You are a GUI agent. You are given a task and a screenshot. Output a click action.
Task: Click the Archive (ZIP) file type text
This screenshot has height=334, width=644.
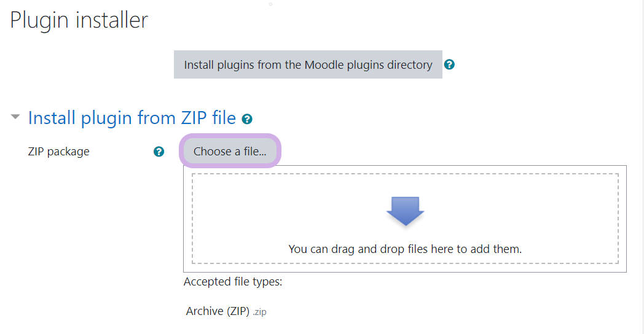[218, 311]
